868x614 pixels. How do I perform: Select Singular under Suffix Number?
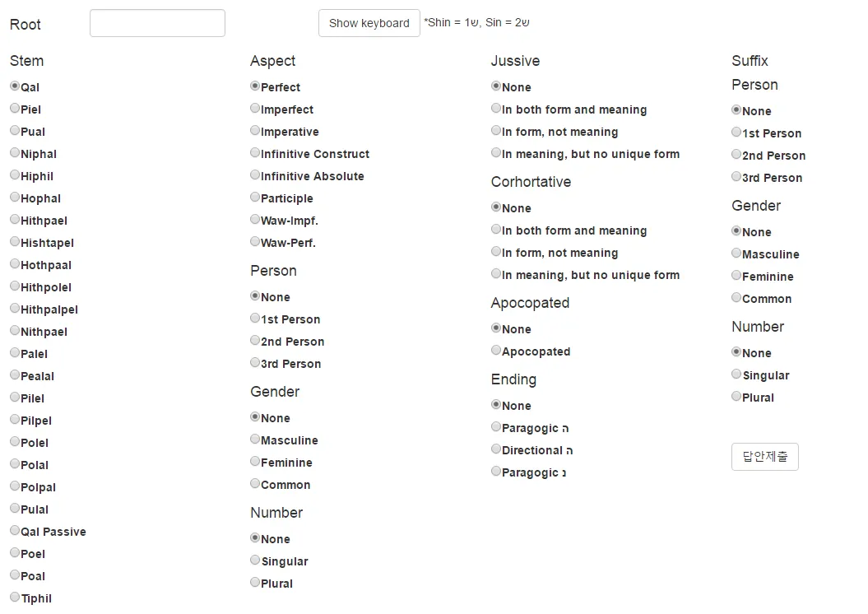pyautogui.click(x=736, y=374)
